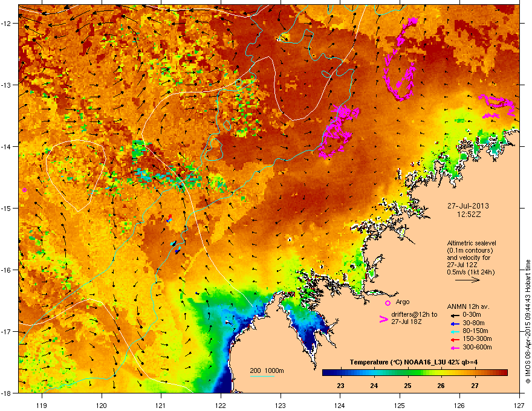This screenshot has width=532, height=411.
Task: Click the temperature color bar
Action: (x=415, y=373)
